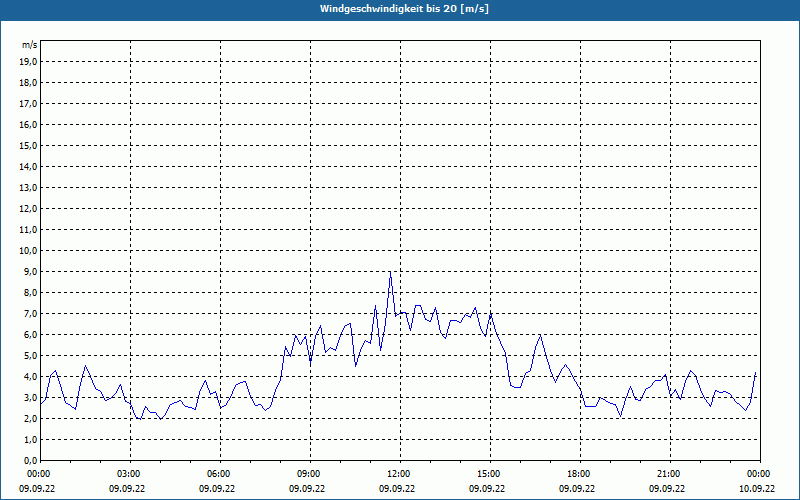This screenshot has width=800, height=500.
Task: Pick the '4,0' y-axis tick label
Action: coord(31,377)
